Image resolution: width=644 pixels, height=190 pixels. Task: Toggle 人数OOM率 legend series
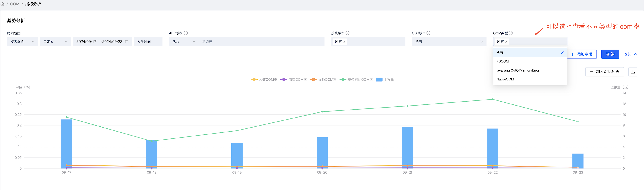[264, 80]
